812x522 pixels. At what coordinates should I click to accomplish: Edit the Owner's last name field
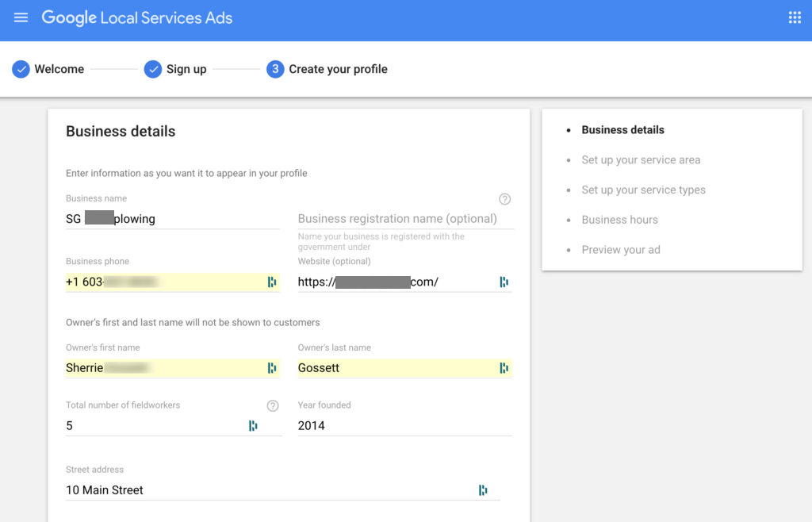(x=404, y=367)
